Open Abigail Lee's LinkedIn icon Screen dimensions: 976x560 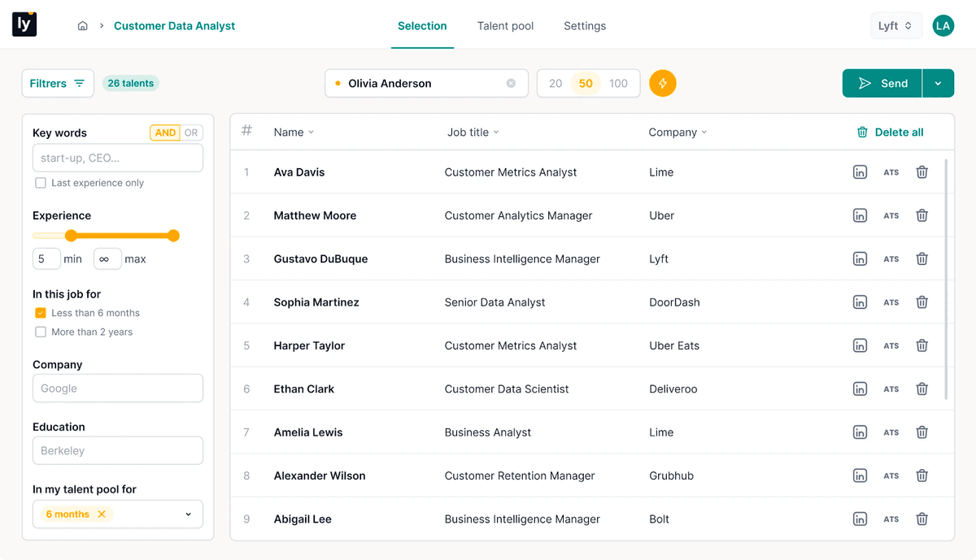pyautogui.click(x=860, y=519)
